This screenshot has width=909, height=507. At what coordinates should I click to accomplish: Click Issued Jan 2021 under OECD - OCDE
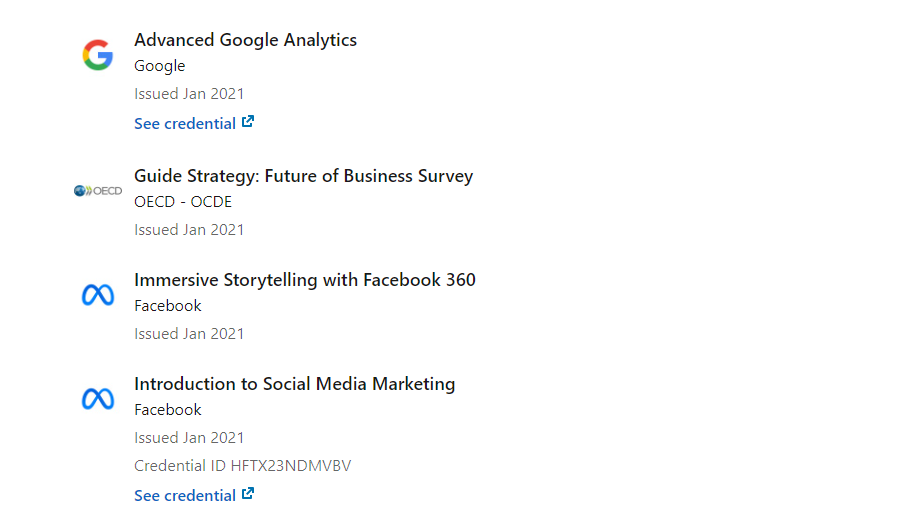[x=189, y=230]
